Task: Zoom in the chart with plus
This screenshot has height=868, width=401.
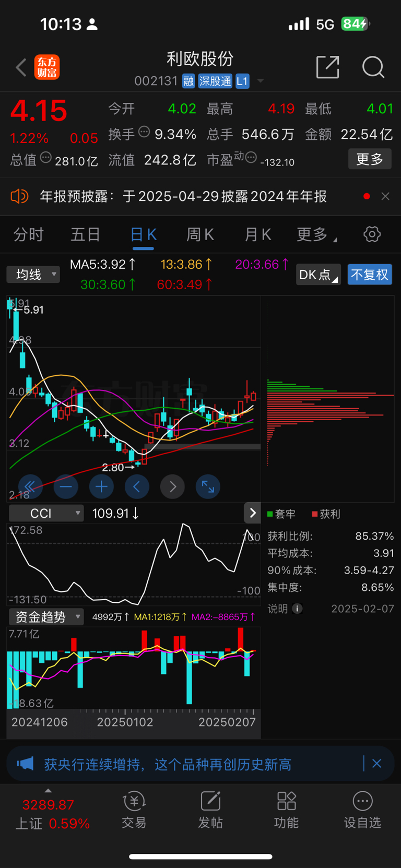Action: (x=101, y=487)
